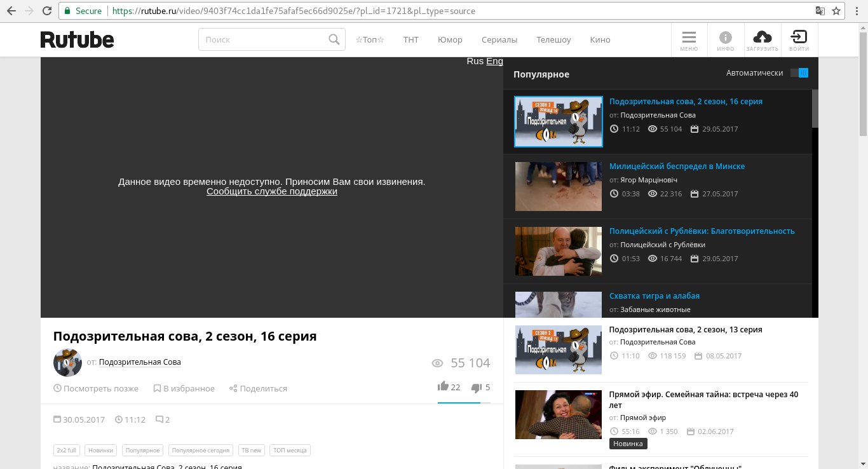Click the 2x2 full tag
868x469 pixels.
[67, 450]
